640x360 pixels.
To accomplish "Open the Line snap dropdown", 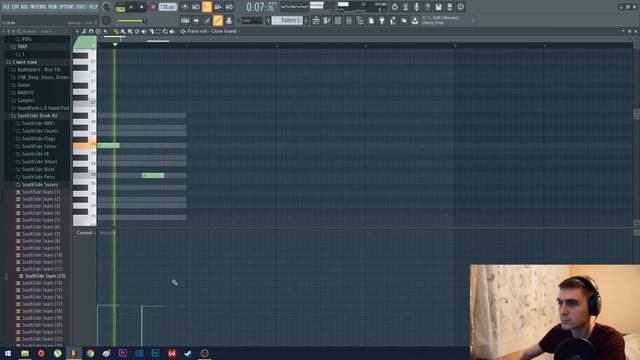I will [251, 20].
